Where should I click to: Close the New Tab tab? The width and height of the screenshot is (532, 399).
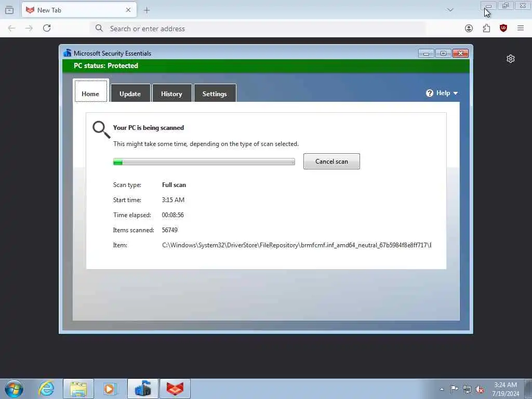[x=128, y=10]
